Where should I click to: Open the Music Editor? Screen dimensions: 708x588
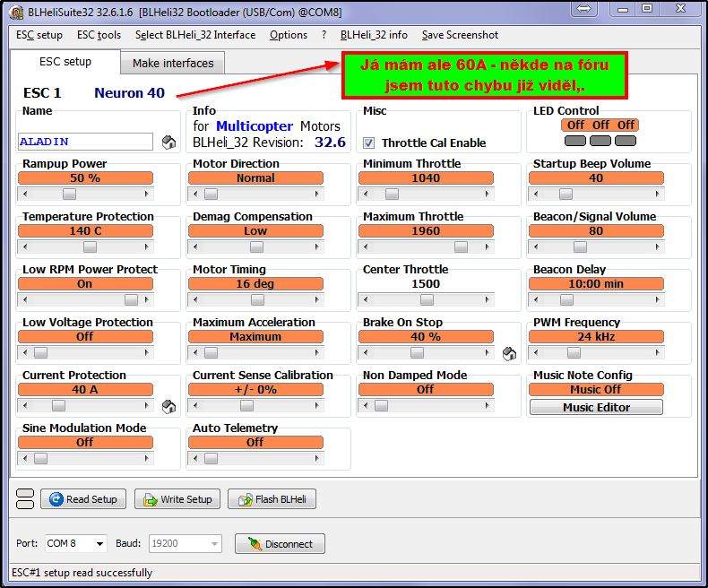pyautogui.click(x=596, y=407)
